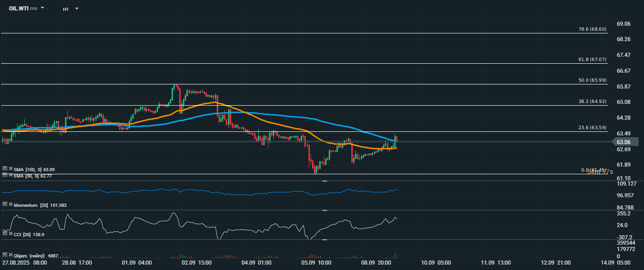Remove the Momentum [20] indicator
Screen dimensions: 644x270
coord(10,204)
